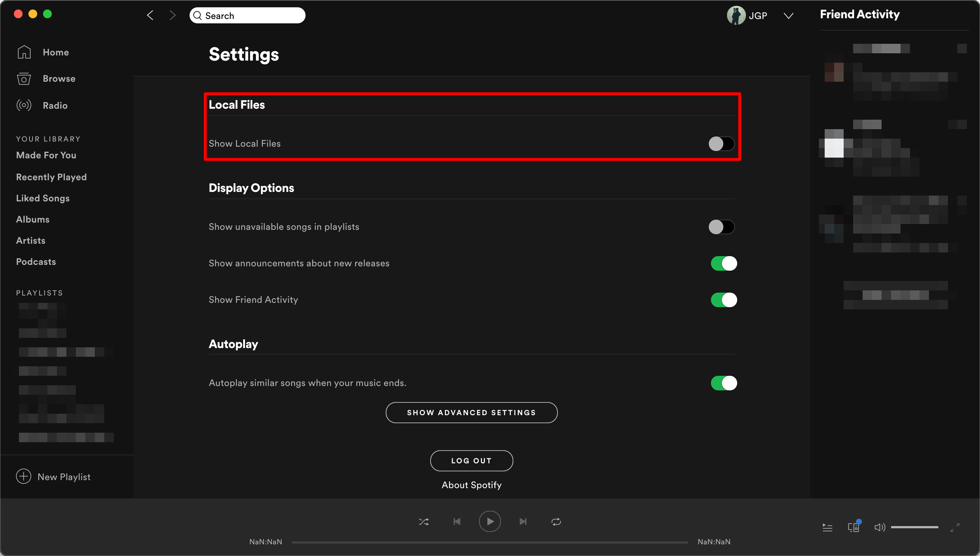Enable Show Local Files toggle
The width and height of the screenshot is (980, 556).
tap(721, 144)
